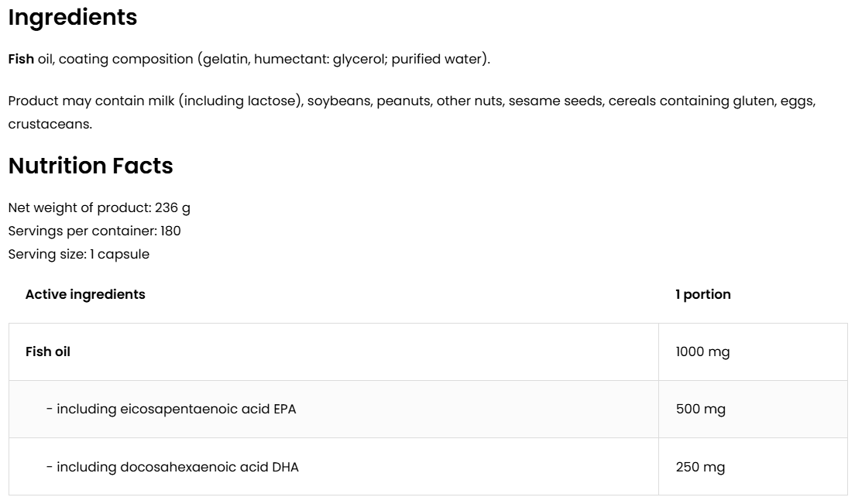Click the Active ingredients column header
855x504 pixels.
pyautogui.click(x=85, y=294)
